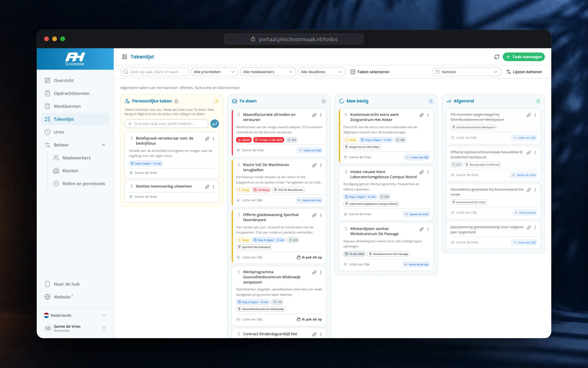This screenshot has width=588, height=368.
Task: Open Naar de hub link
Action: click(75, 284)
